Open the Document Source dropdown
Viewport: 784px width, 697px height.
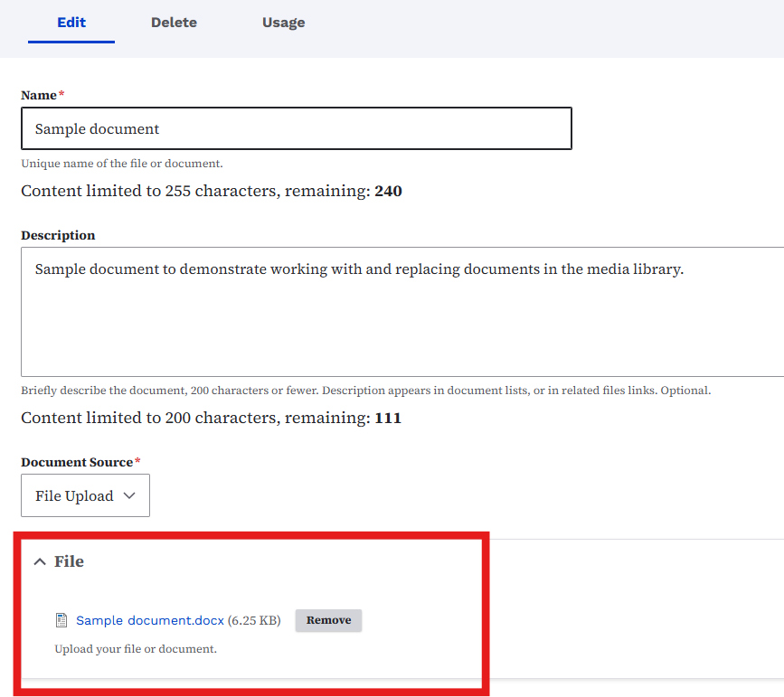[85, 495]
